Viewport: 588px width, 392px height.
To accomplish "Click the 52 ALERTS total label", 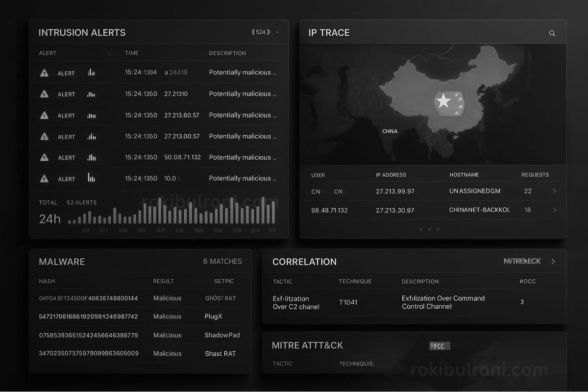I will [x=81, y=202].
